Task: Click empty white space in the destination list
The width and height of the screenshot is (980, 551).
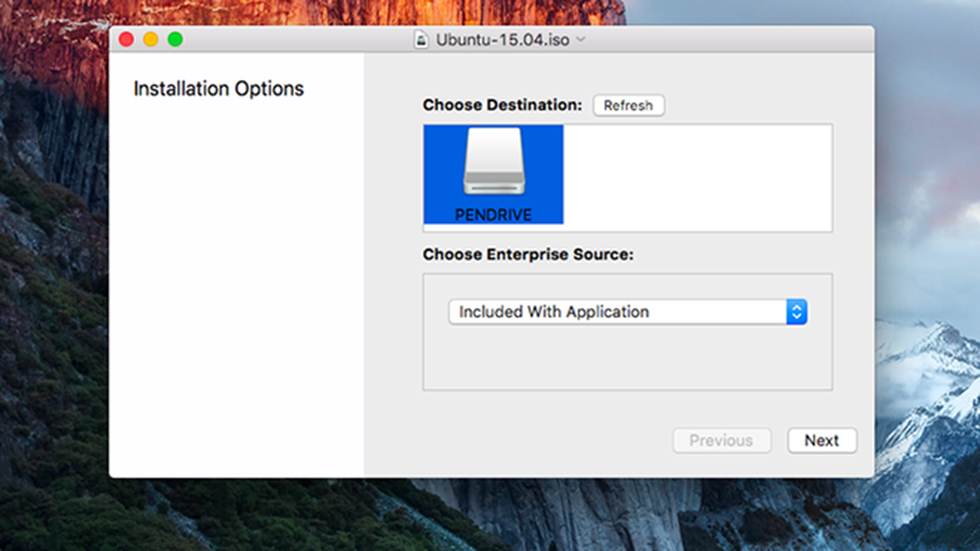Action: coord(698,177)
